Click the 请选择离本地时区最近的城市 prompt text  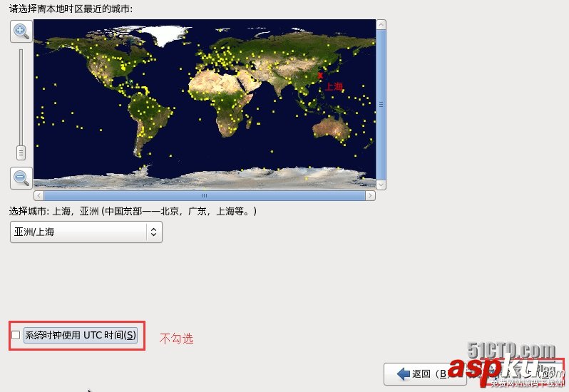(x=71, y=9)
